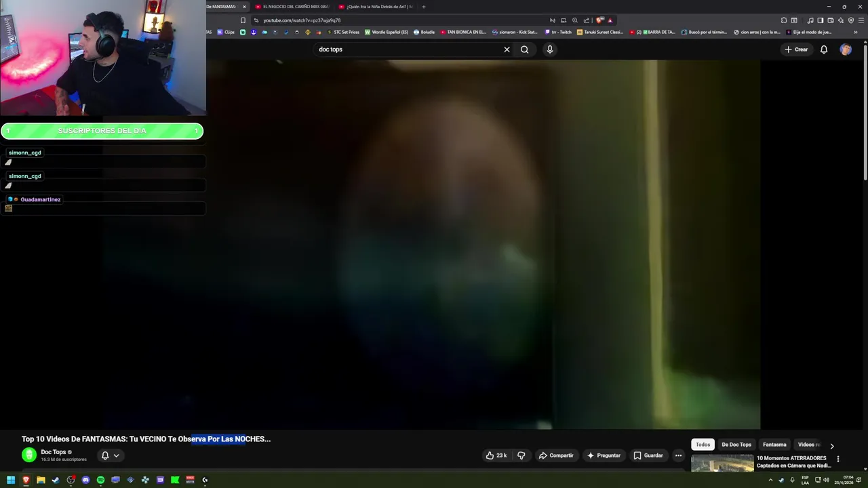The height and width of the screenshot is (488, 868).
Task: Open options for the 10 Momentos ATERRADORES video
Action: point(838,459)
